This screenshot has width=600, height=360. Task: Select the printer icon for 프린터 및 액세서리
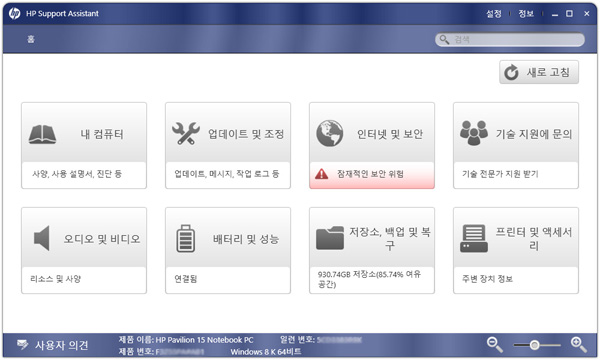[474, 238]
